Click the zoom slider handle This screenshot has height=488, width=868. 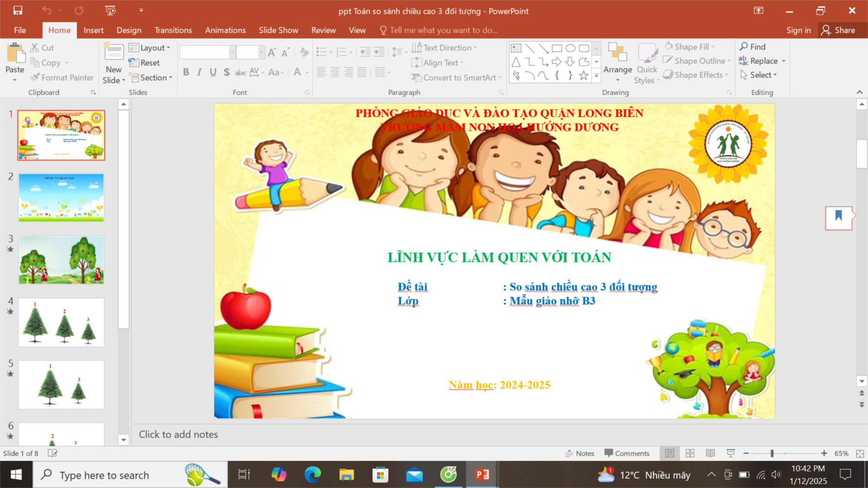pos(772,453)
